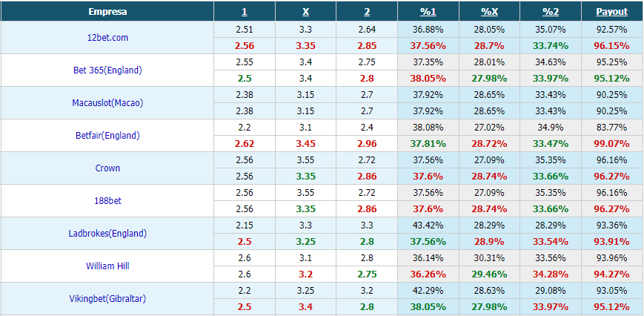644x316 pixels.
Task: Sort by the %X column header
Action: click(x=490, y=12)
